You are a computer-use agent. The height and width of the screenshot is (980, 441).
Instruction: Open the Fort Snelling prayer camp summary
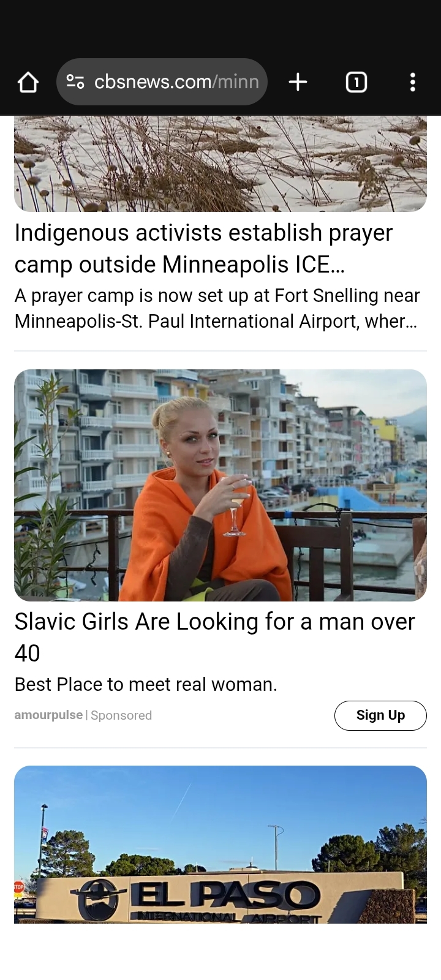click(x=217, y=308)
